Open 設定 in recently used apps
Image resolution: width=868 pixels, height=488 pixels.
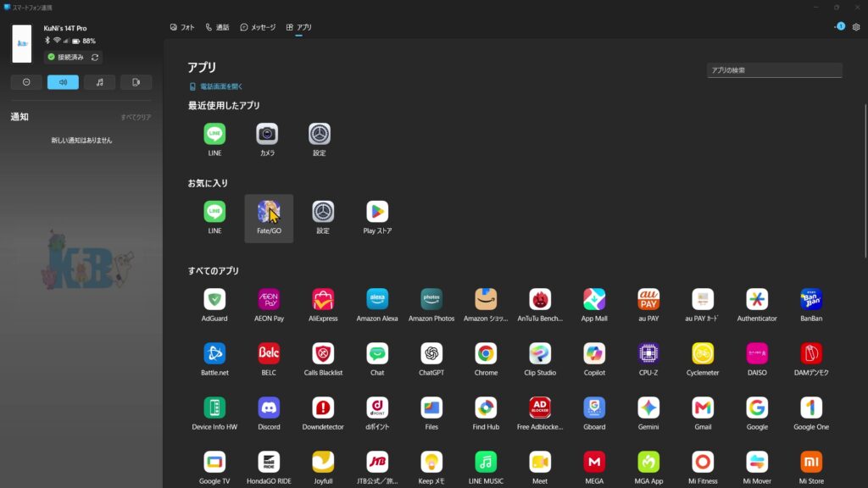pos(320,134)
